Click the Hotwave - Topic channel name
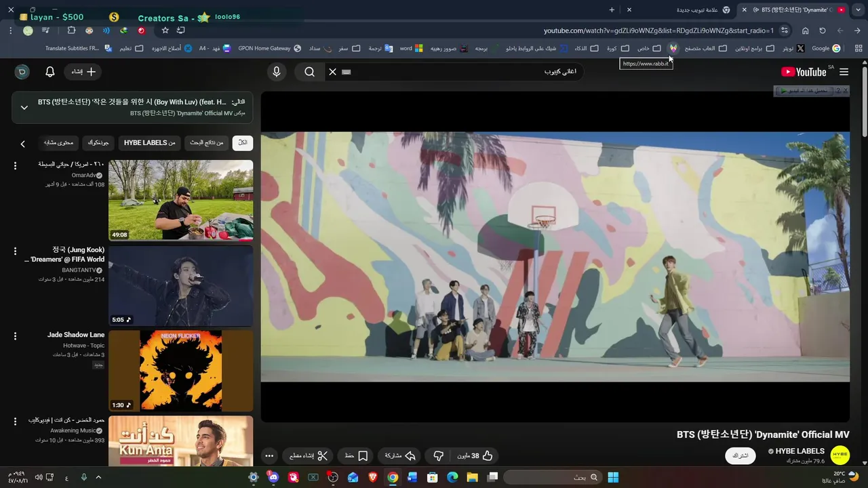Screen dimensions: 868x488 click(84, 346)
